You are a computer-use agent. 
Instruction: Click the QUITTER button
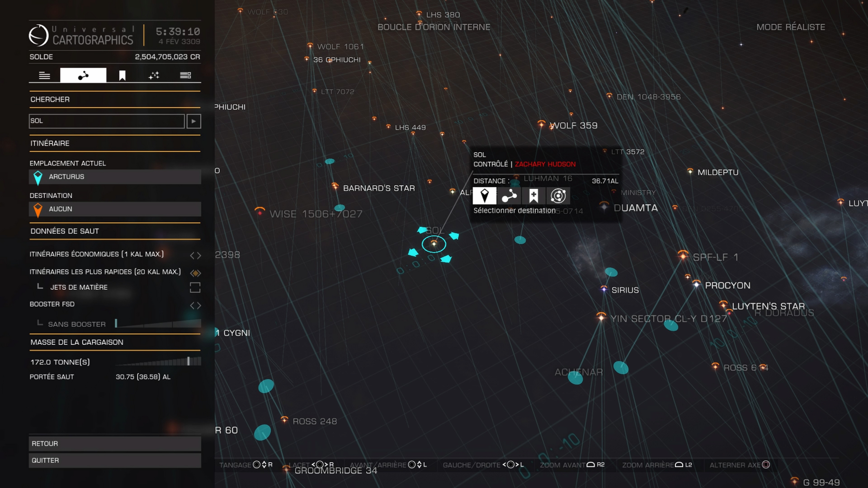[115, 460]
